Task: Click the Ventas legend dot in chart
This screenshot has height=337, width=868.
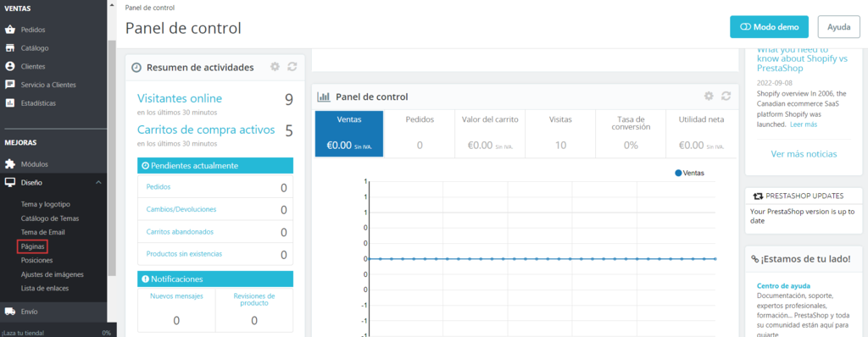Action: pos(678,174)
